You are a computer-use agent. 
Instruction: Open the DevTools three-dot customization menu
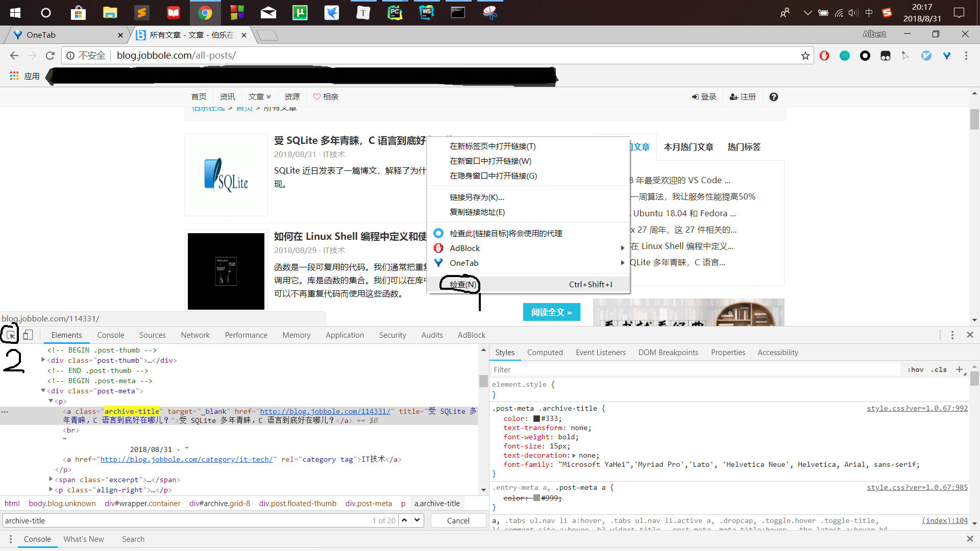[x=952, y=335]
